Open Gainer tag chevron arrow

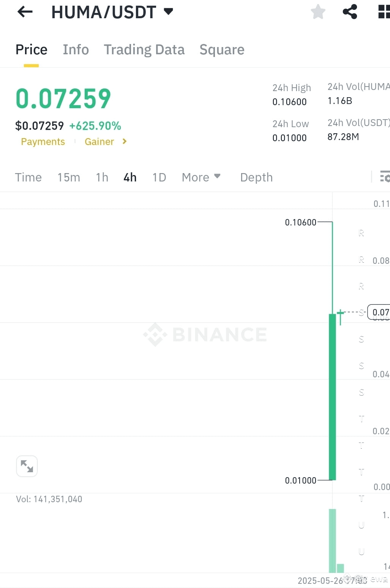125,141
